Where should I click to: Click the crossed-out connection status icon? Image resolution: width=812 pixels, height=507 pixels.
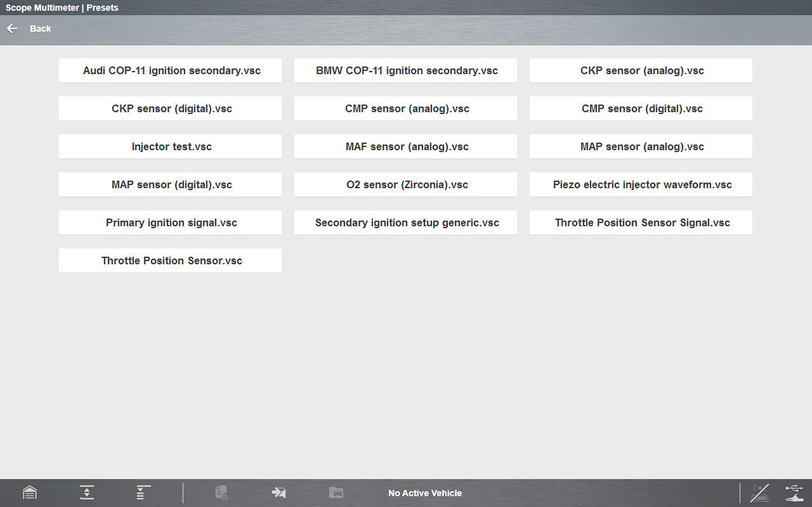[759, 493]
